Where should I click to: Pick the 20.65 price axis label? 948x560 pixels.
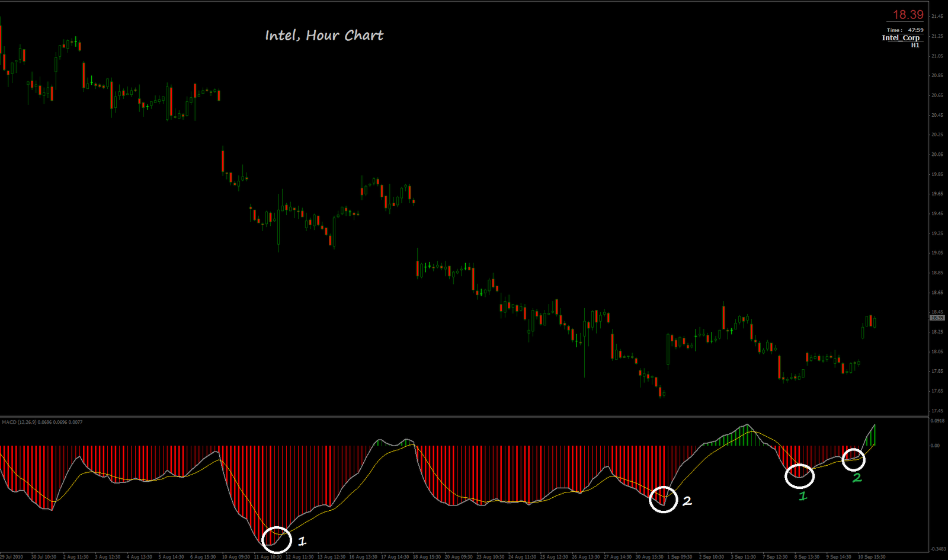tap(937, 95)
